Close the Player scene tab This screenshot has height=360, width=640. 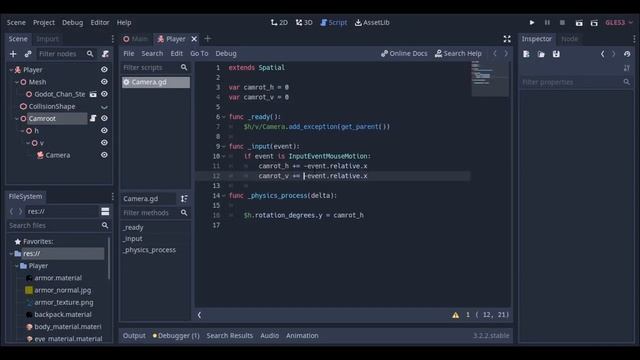(194, 39)
